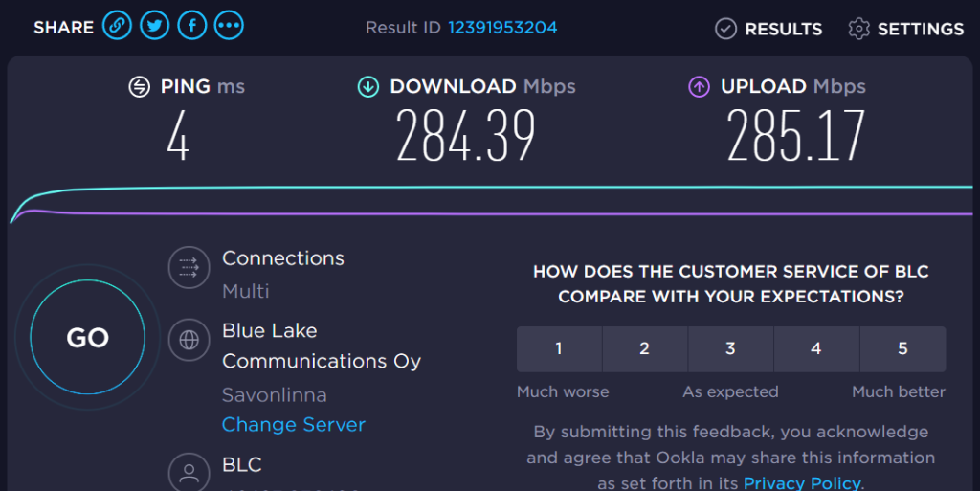Select rating 4 for BLC

point(816,348)
